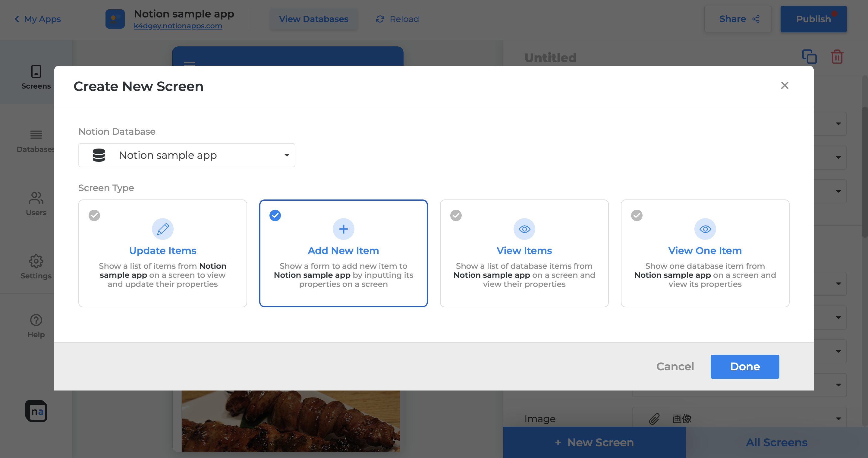Click the eye icon in View One Item

(705, 229)
